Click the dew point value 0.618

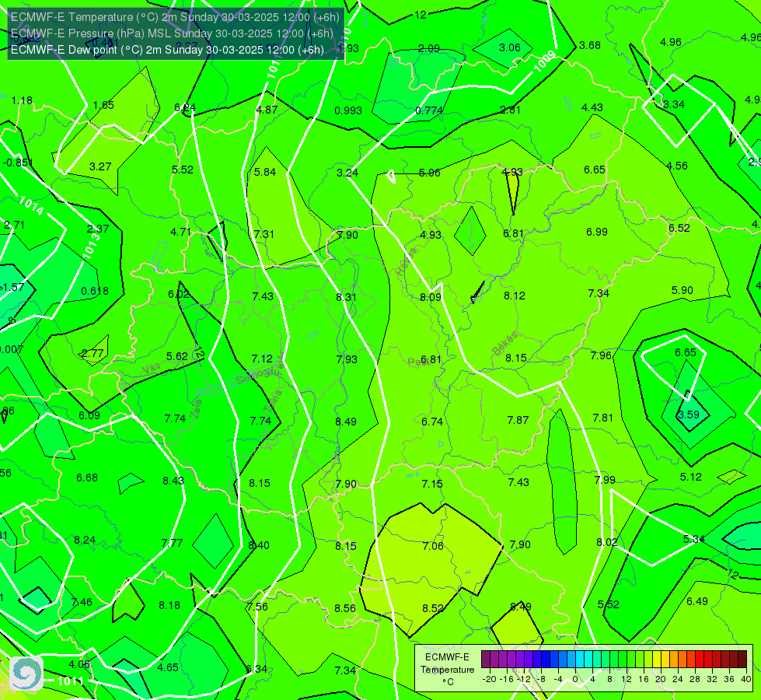click(x=95, y=291)
